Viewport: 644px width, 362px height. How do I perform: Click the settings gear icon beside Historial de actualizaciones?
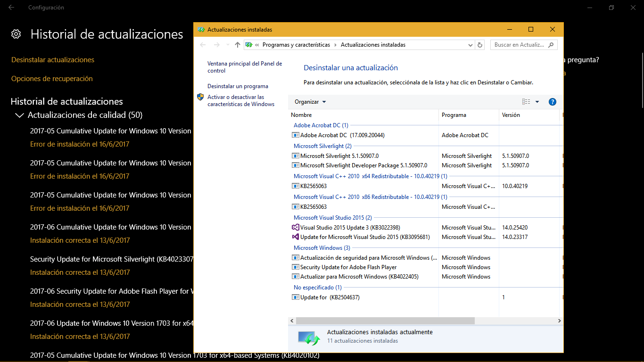tap(16, 34)
